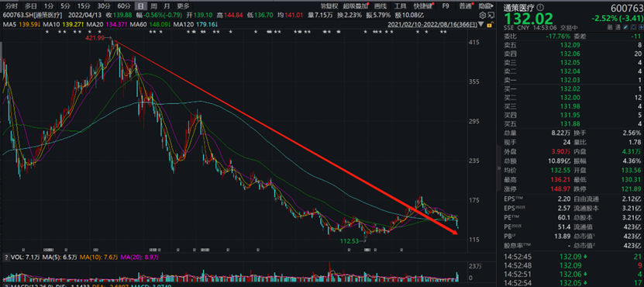
Task: Select the 5分 period tab
Action: [x=65, y=5]
